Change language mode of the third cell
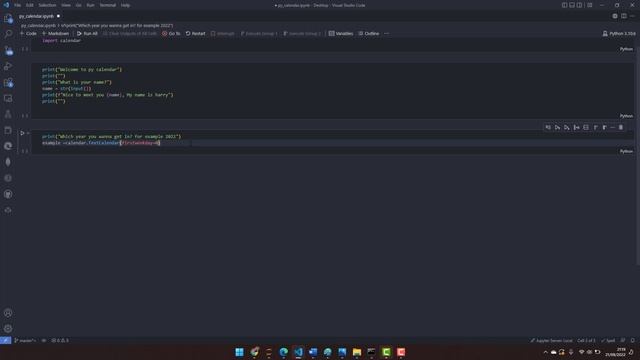 point(626,151)
